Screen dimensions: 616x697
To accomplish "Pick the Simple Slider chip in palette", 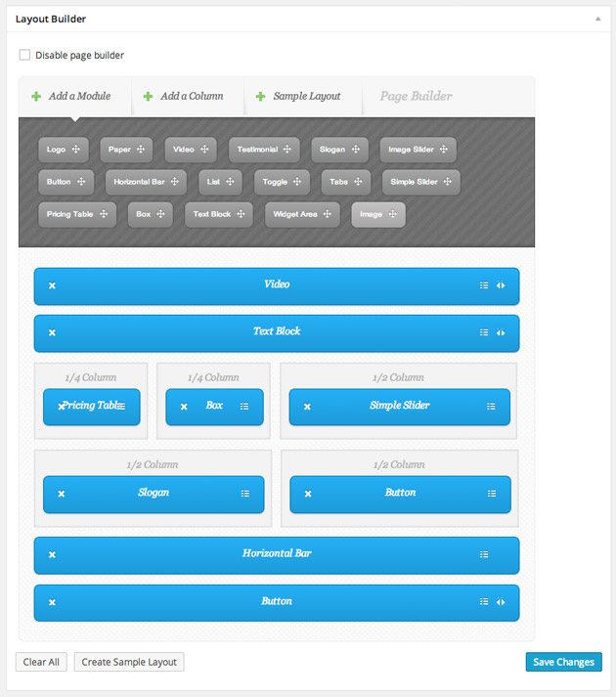I will (421, 182).
